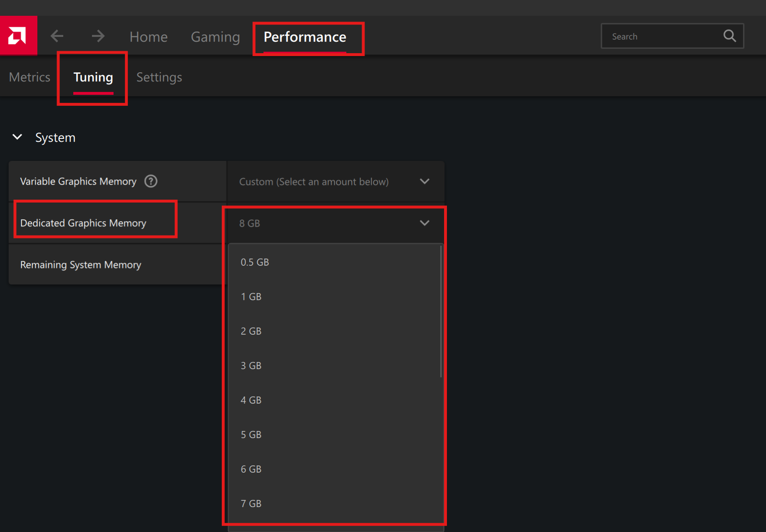
Task: Go forward with the right arrow
Action: tap(98, 36)
